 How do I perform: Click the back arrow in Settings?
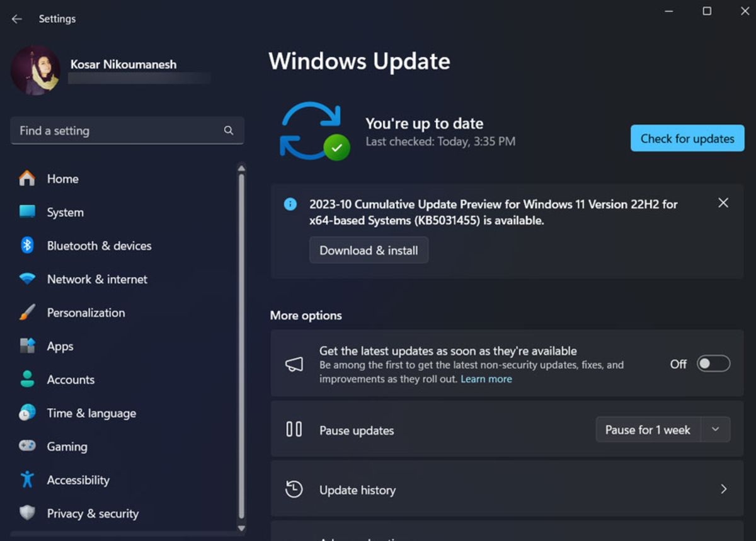click(x=17, y=19)
